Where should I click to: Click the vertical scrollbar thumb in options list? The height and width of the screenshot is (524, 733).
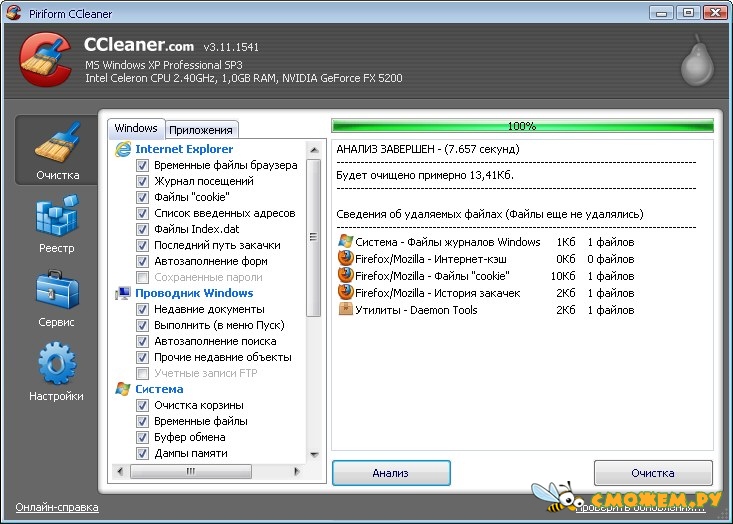pyautogui.click(x=314, y=237)
